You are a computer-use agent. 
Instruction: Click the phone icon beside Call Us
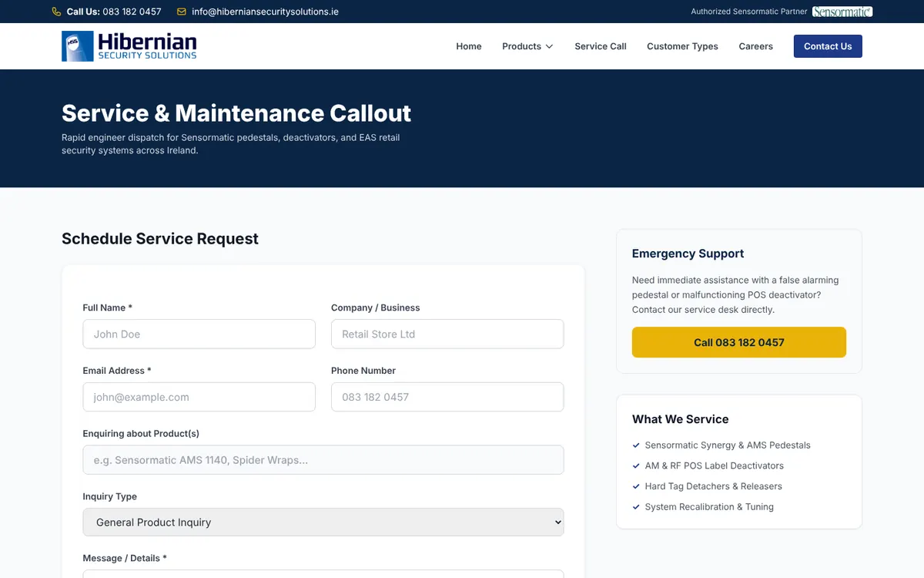(56, 12)
